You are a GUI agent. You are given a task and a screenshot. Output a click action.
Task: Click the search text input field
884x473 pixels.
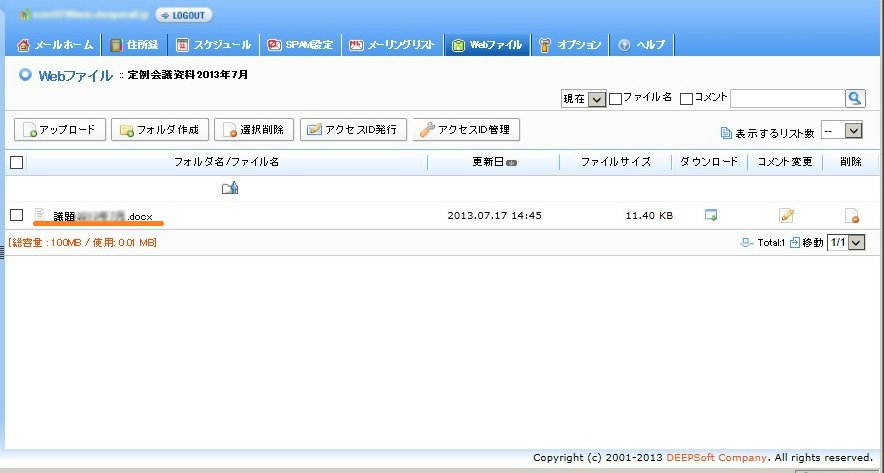tap(787, 98)
